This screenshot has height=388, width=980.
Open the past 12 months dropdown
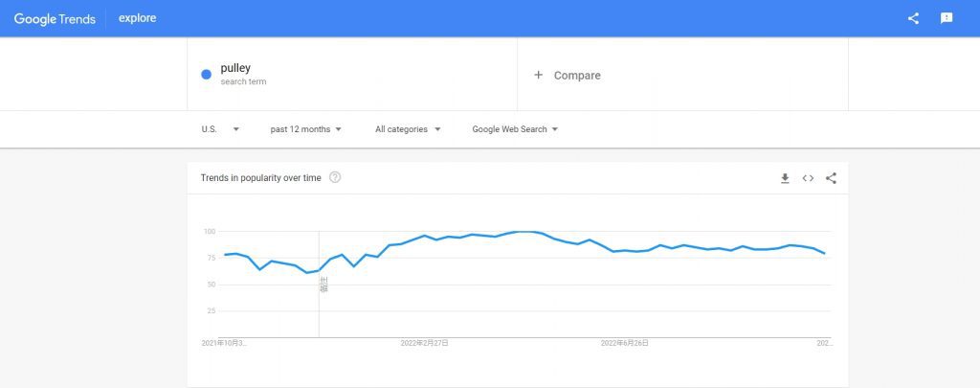pos(305,129)
